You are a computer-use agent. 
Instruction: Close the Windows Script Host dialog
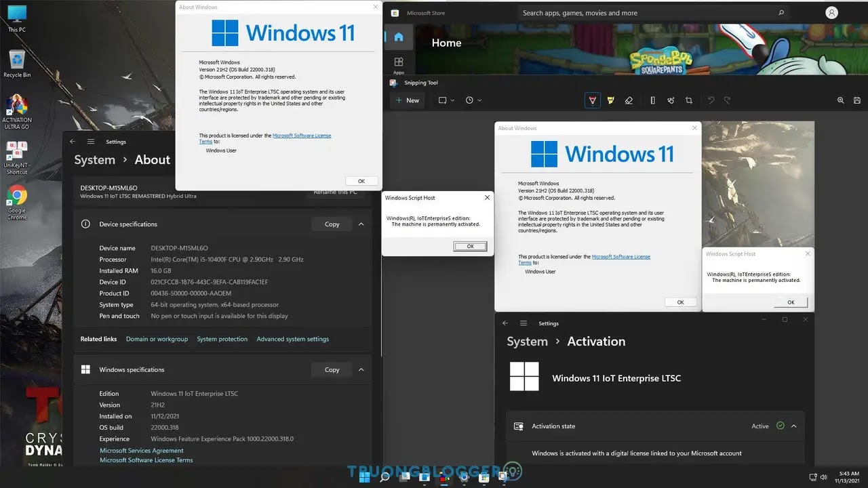pyautogui.click(x=487, y=198)
